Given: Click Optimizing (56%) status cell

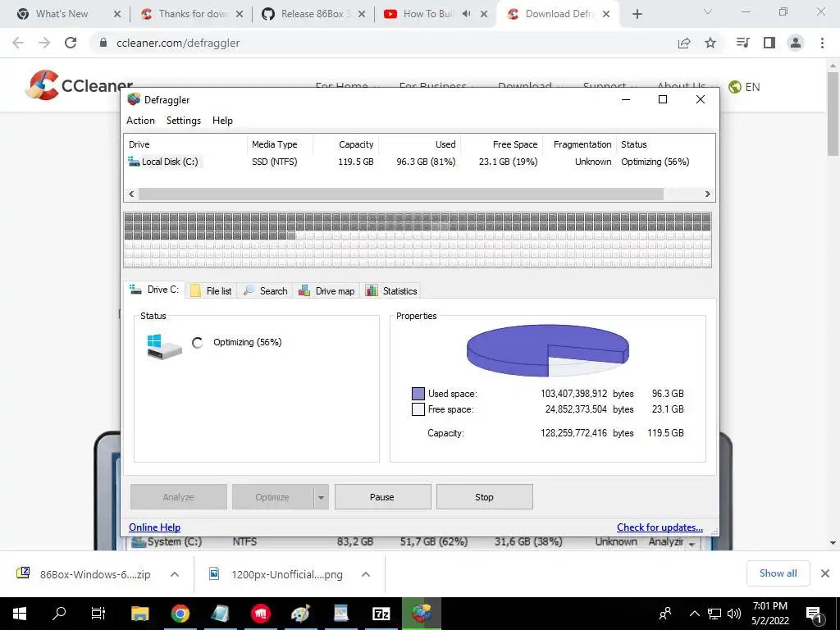Looking at the screenshot, I should click(x=655, y=162).
